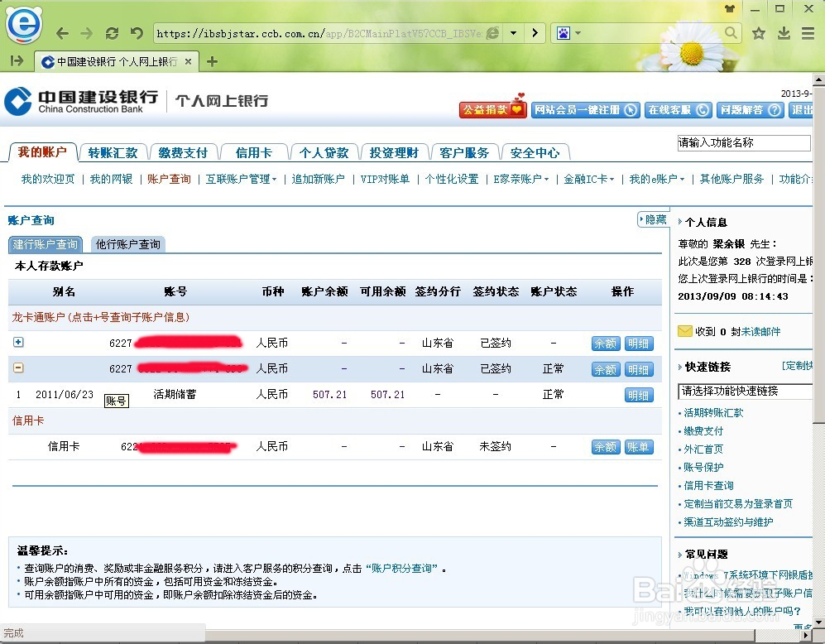Open 在线客服 online support
This screenshot has height=644, width=825.
click(x=679, y=110)
